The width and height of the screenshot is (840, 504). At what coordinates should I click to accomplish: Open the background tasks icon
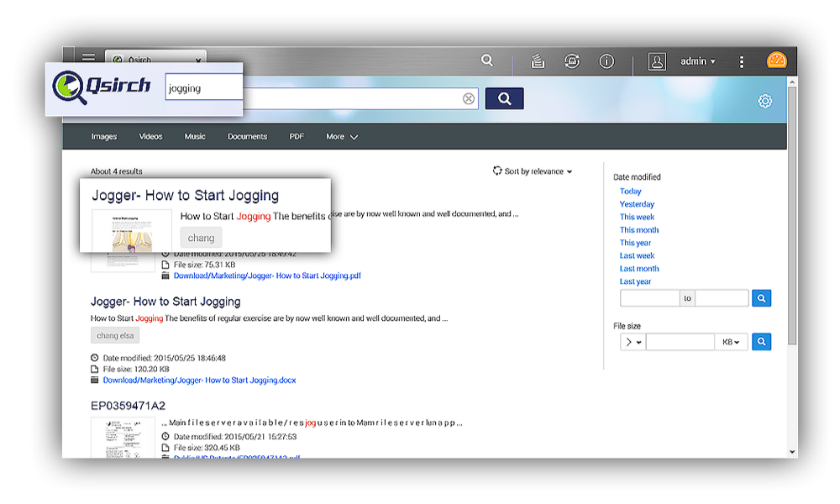coord(538,61)
